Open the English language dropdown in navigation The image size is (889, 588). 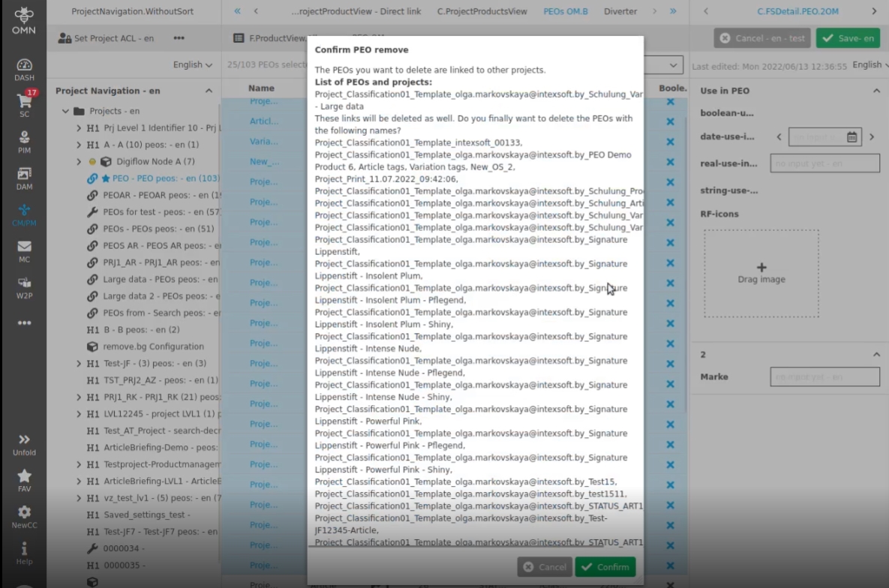[193, 64]
